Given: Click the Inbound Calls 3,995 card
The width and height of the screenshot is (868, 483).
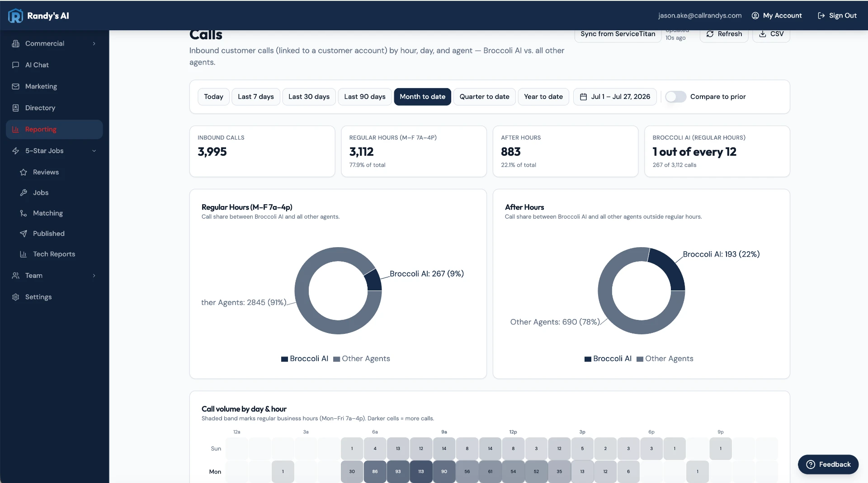Looking at the screenshot, I should (262, 151).
